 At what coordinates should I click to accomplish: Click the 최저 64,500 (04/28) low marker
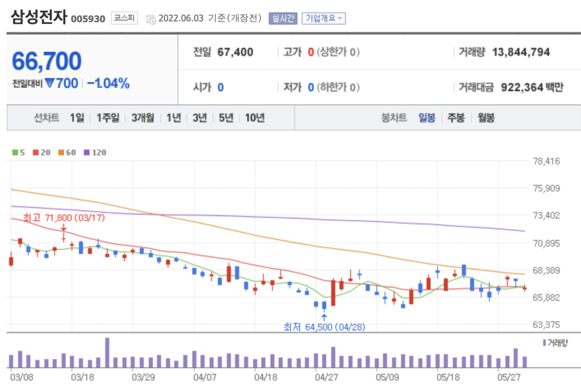(x=324, y=327)
